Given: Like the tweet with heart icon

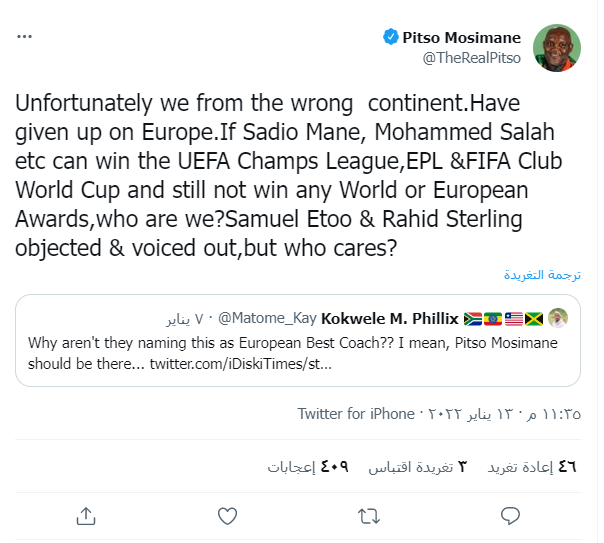Looking at the screenshot, I should tap(228, 515).
